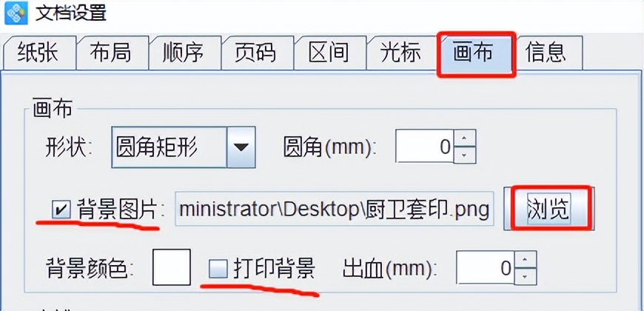This screenshot has height=311, width=644.
Task: Open the 顺序 tab
Action: [184, 53]
